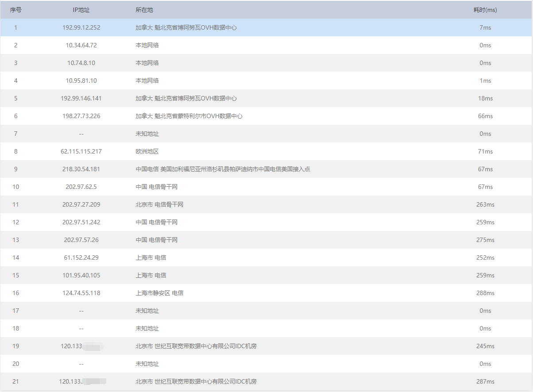
Task: Click the 蒙特利尔市 OVH数据中心 location text
Action: pyautogui.click(x=189, y=116)
